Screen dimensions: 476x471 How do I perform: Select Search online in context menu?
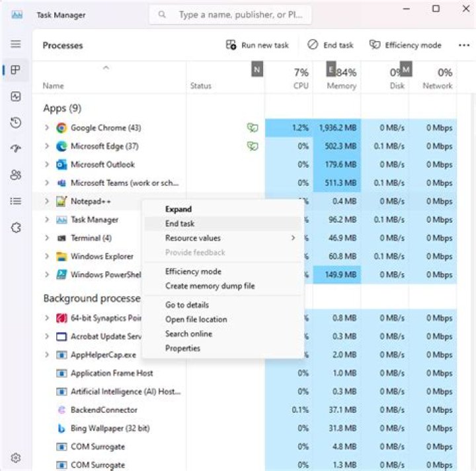point(223,334)
